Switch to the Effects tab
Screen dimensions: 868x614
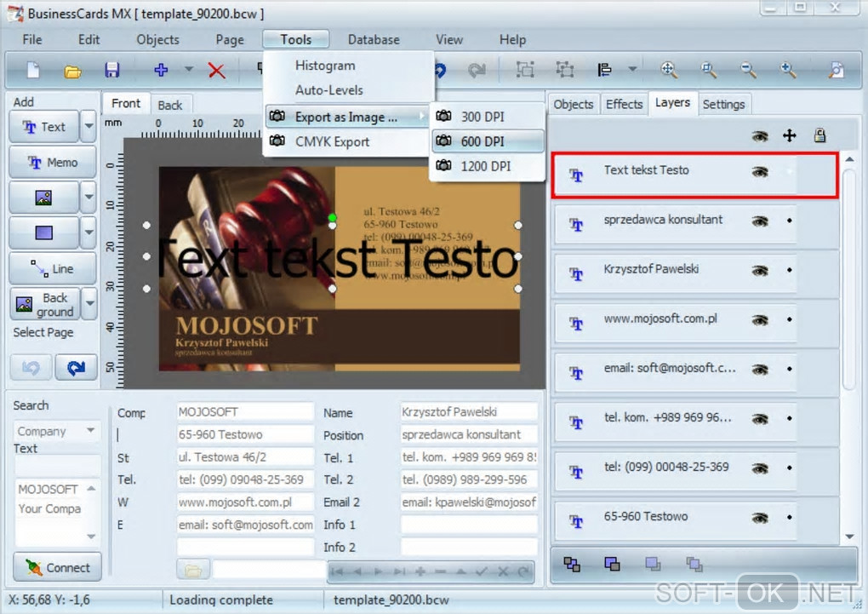point(624,104)
